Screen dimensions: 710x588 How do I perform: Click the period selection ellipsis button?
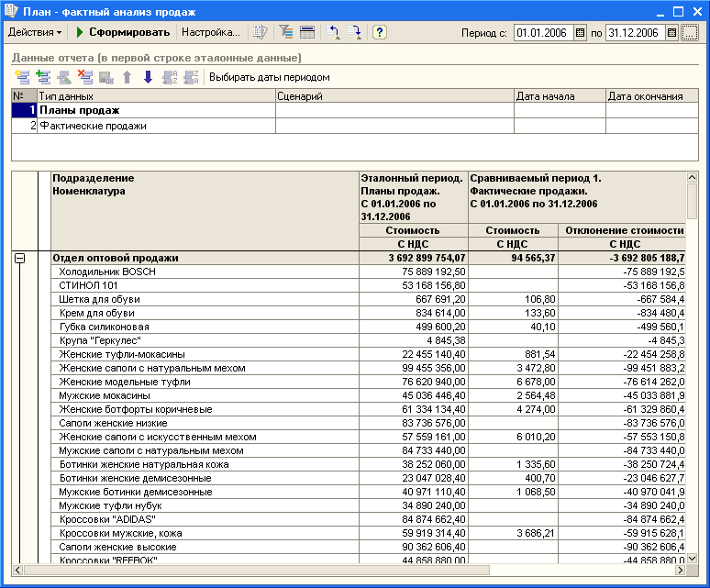click(690, 33)
